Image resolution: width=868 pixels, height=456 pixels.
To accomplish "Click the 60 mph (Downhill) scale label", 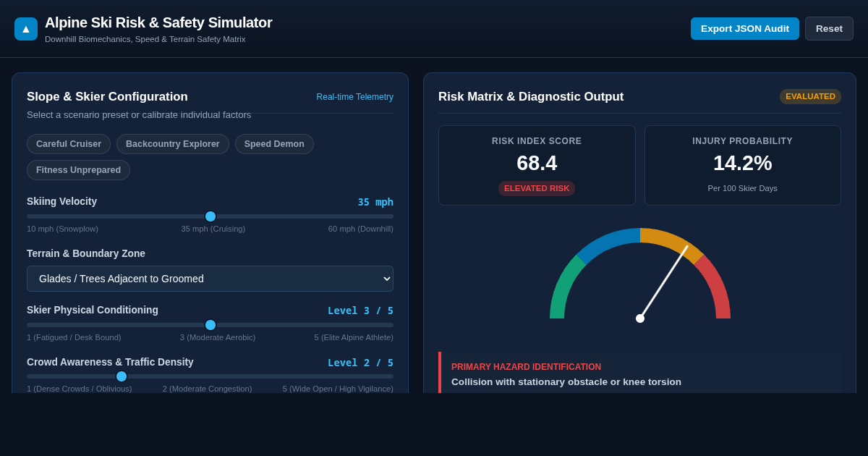I will pyautogui.click(x=361, y=229).
